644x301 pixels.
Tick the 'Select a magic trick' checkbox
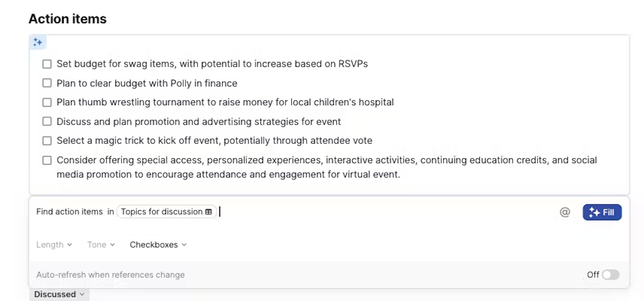[x=47, y=141]
